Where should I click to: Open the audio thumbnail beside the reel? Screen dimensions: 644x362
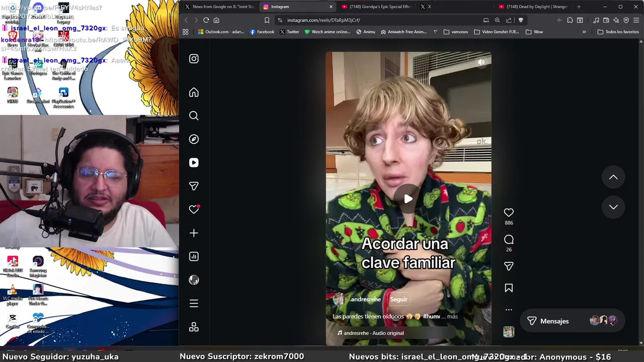pyautogui.click(x=509, y=332)
